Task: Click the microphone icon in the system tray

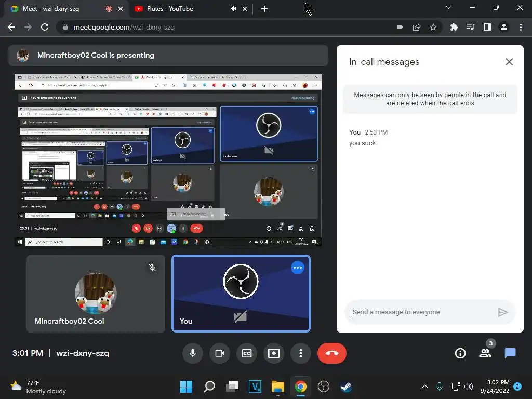Action: pos(440,387)
